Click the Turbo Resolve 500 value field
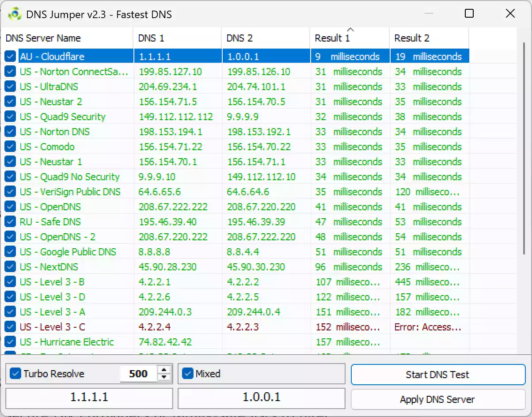The width and height of the screenshot is (532, 417). 138,374
